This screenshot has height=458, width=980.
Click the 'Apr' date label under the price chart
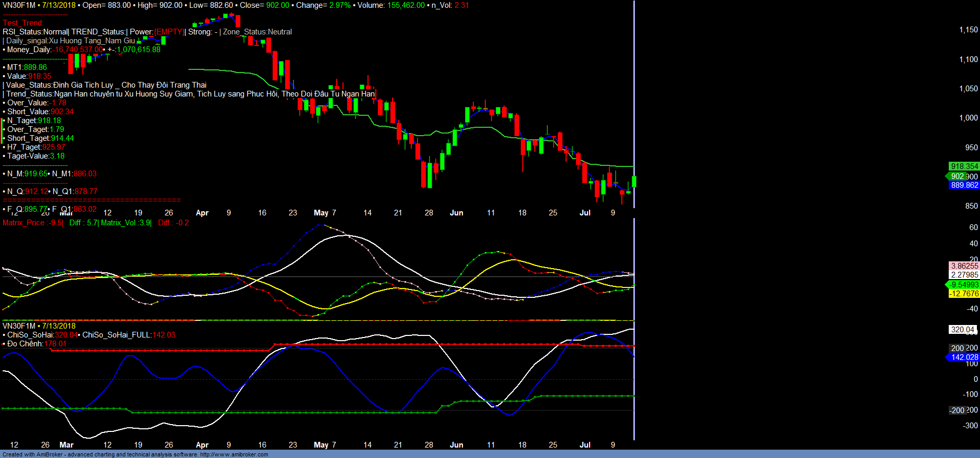[202, 213]
